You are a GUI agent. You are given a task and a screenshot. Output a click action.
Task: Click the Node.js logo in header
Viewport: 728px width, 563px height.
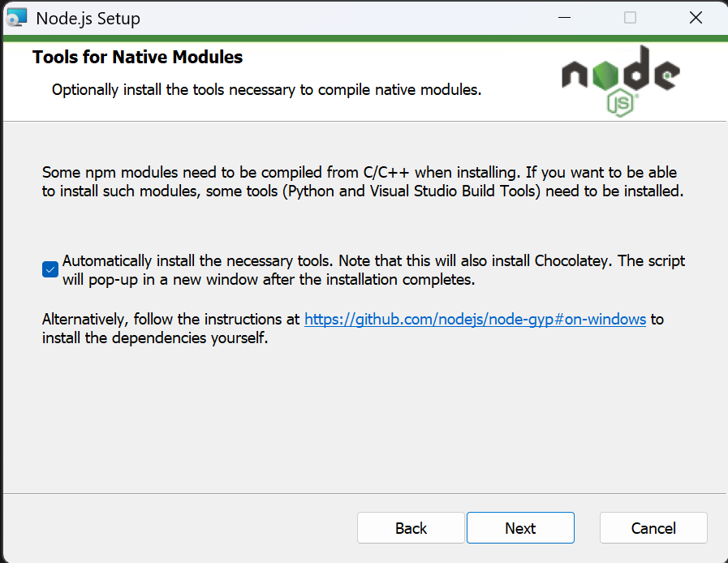(620, 80)
